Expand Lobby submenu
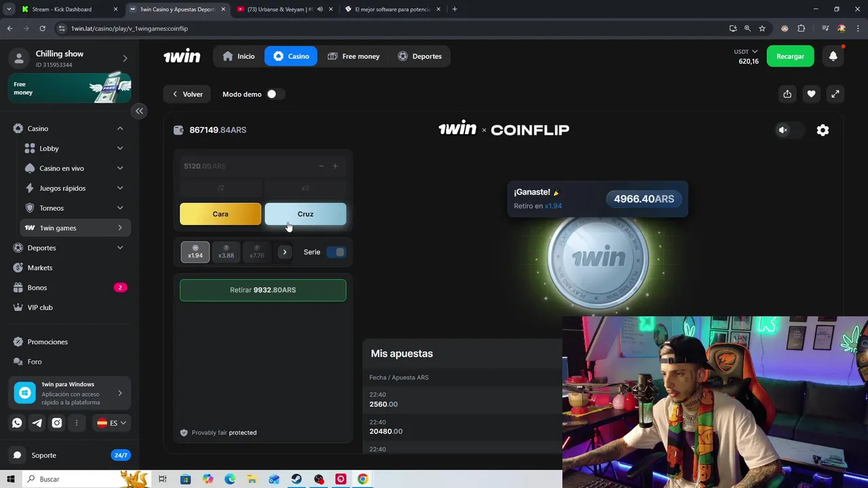 (x=120, y=148)
